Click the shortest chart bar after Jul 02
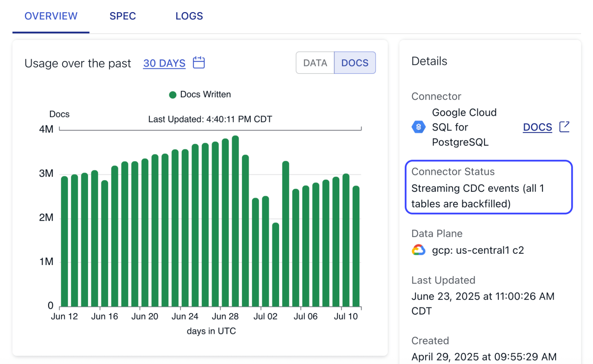This screenshot has width=593, height=364. tap(276, 265)
